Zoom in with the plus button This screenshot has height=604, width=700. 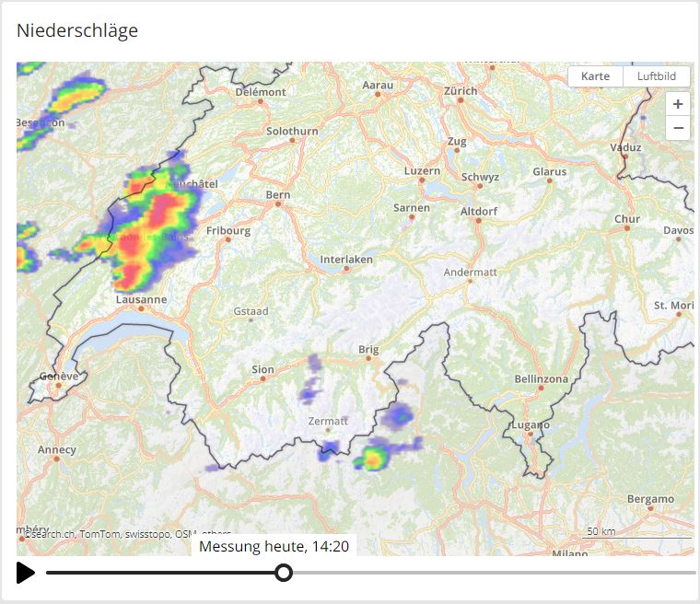pyautogui.click(x=678, y=104)
